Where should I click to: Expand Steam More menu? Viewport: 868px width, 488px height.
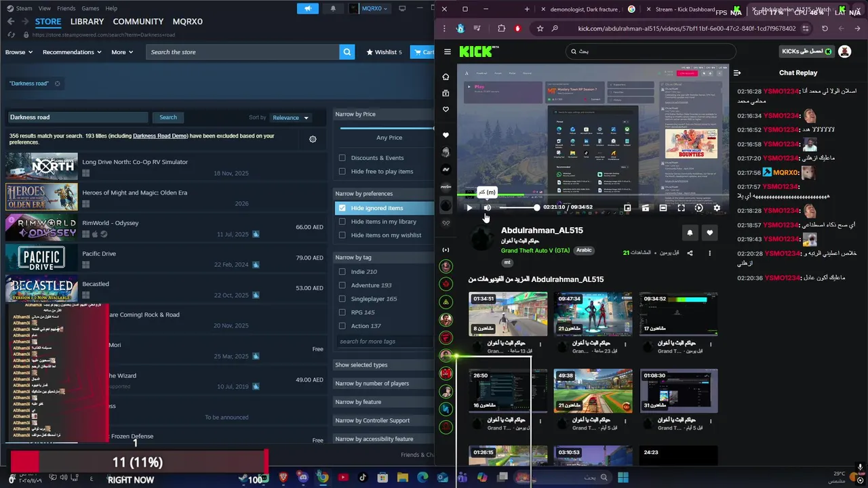(x=123, y=52)
